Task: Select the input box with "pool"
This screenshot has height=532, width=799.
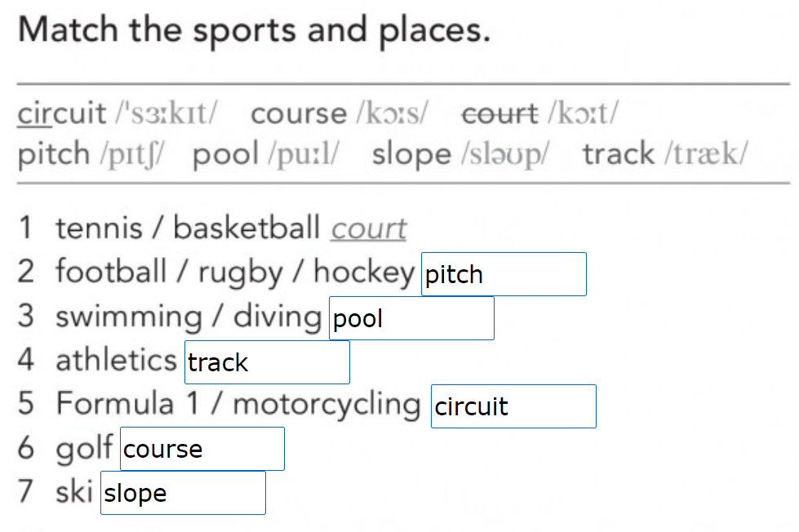Action: [411, 318]
